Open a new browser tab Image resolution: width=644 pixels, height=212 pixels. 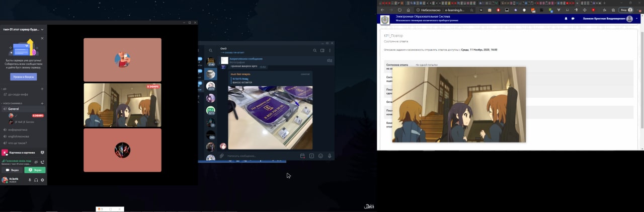(x=604, y=3)
